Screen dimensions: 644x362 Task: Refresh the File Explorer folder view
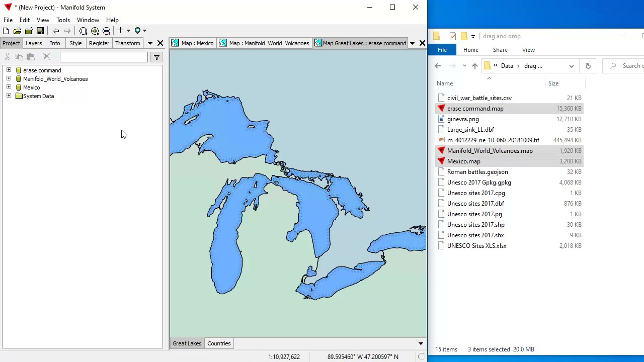click(x=588, y=66)
